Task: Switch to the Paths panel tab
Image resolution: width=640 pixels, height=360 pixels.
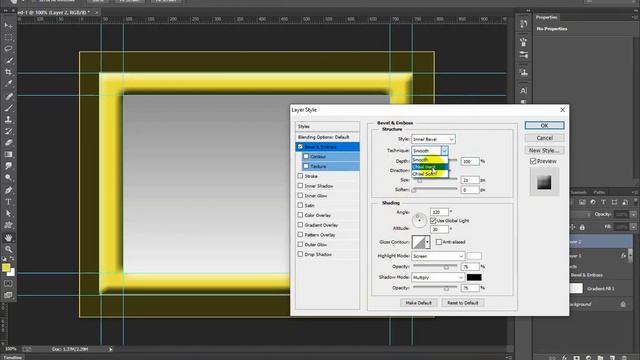Action: (x=599, y=192)
